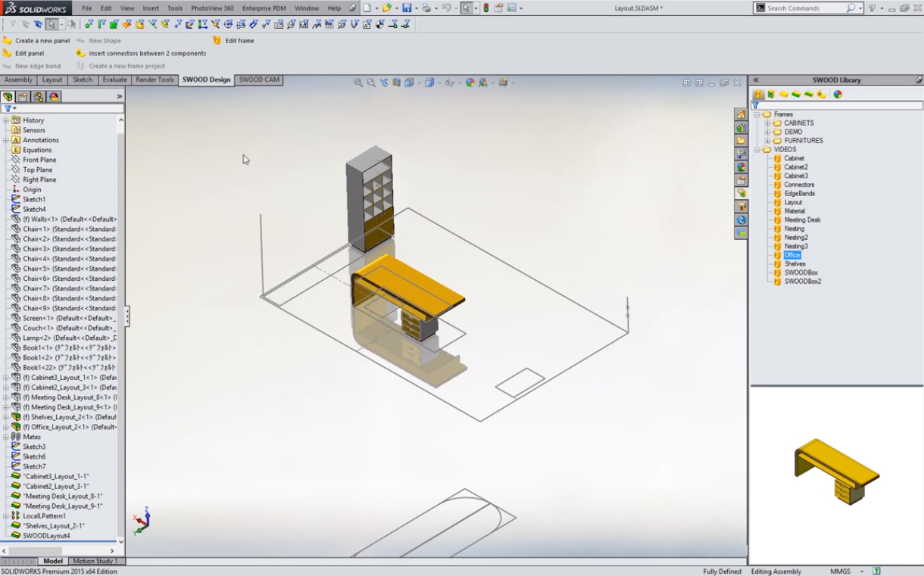924x576 pixels.
Task: Click the SOLIDWORKS Resources home icon
Action: [x=741, y=114]
